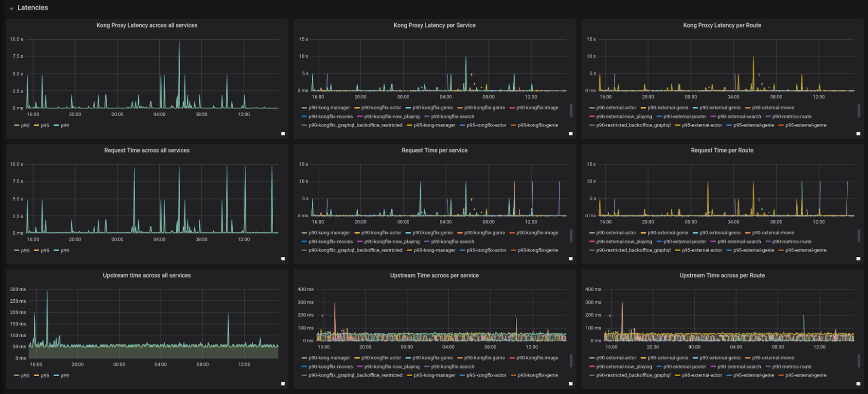
Task: Click resize handle of Upstream time across all services panel
Action: pyautogui.click(x=283, y=384)
